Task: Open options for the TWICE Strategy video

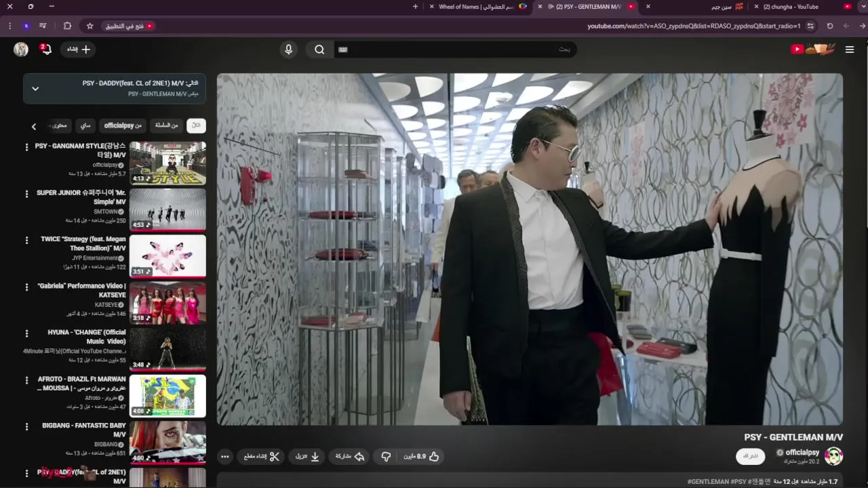Action: (x=27, y=240)
